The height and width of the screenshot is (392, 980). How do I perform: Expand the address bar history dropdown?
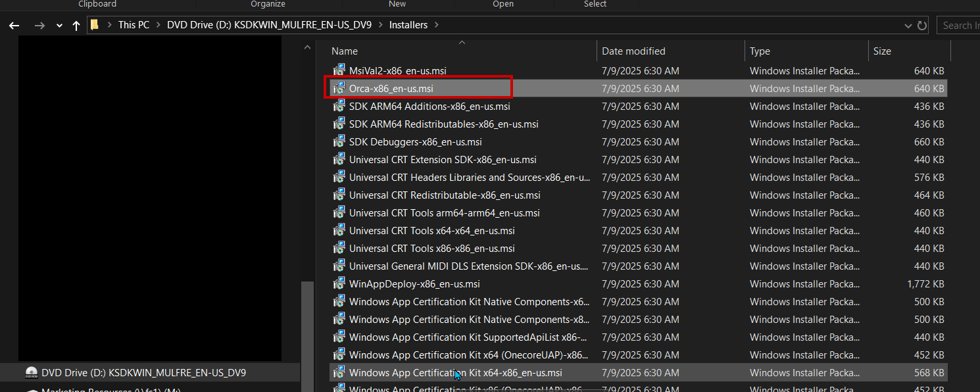(x=908, y=26)
